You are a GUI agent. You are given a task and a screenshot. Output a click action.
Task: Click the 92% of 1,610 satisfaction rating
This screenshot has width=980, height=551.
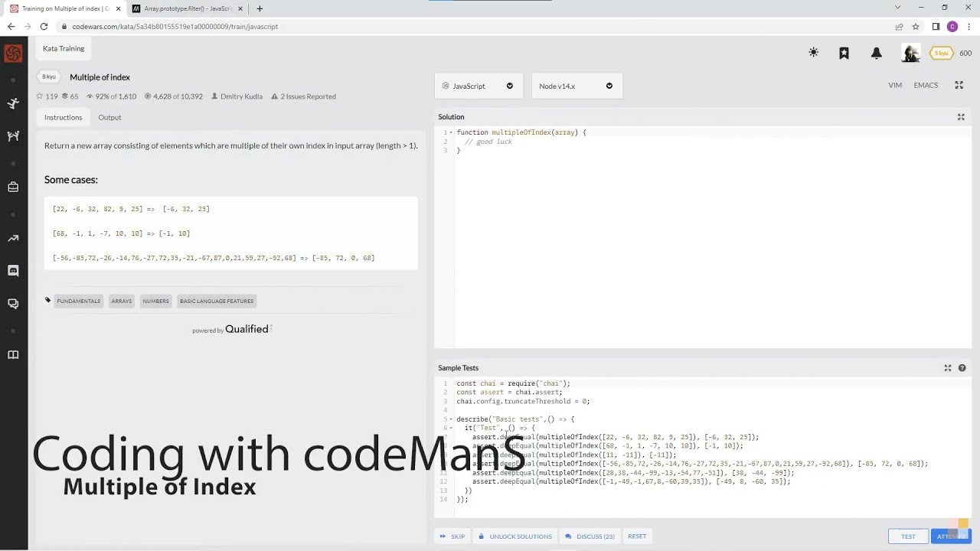[x=111, y=96]
